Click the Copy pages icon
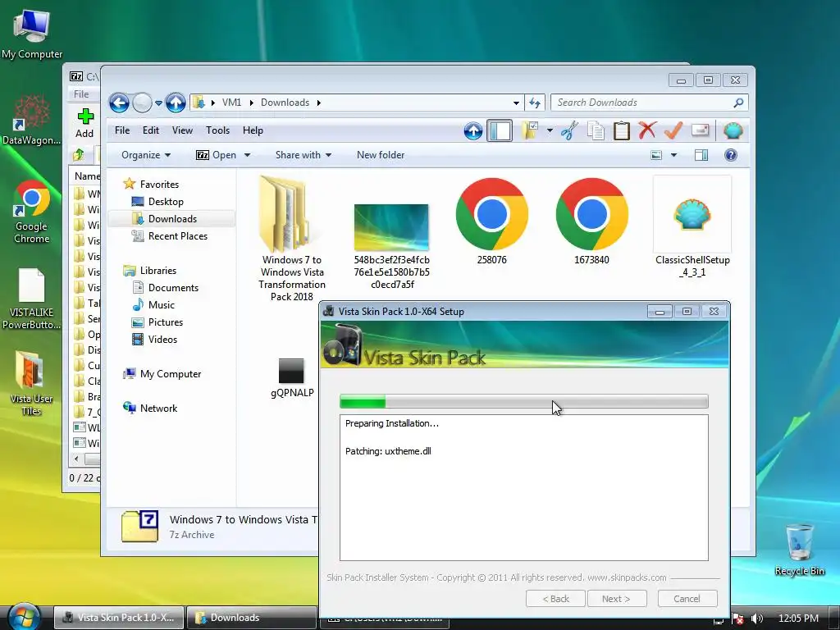 596,130
